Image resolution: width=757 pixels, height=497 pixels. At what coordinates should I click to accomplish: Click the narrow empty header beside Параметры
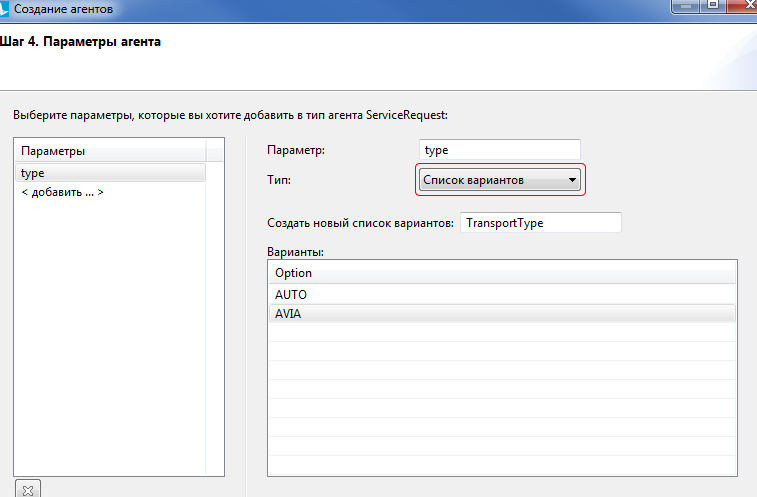(215, 151)
